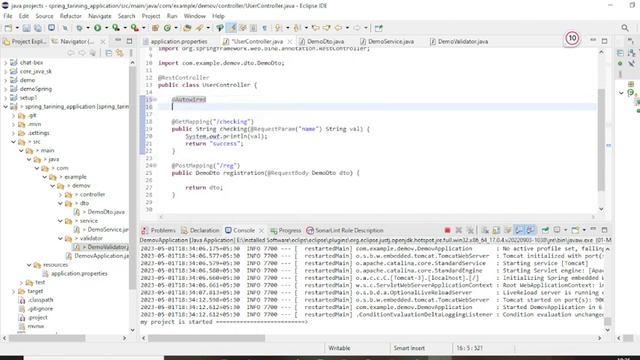
Task: Toggle Block Selection Mode toolbar button
Action: pos(253,28)
